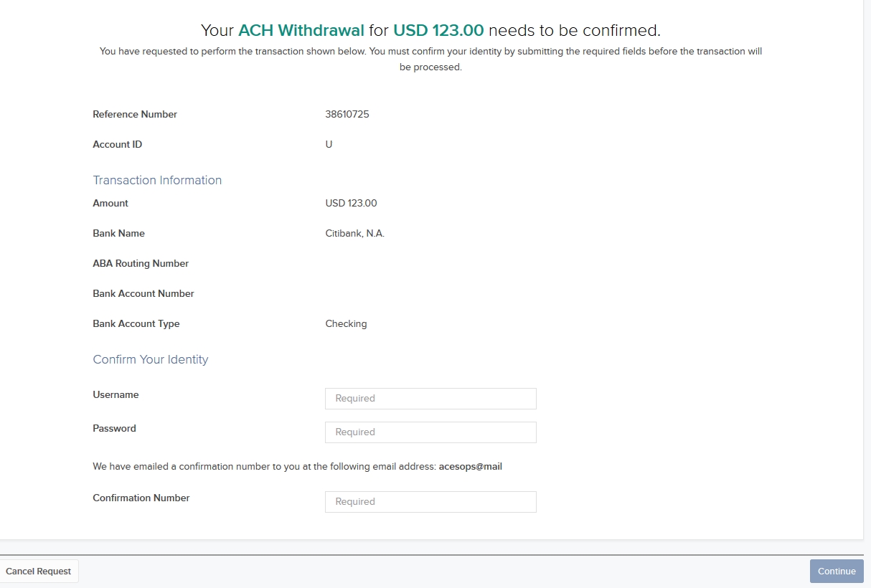Click the Bank Account Number label
871x588 pixels.
tap(143, 294)
